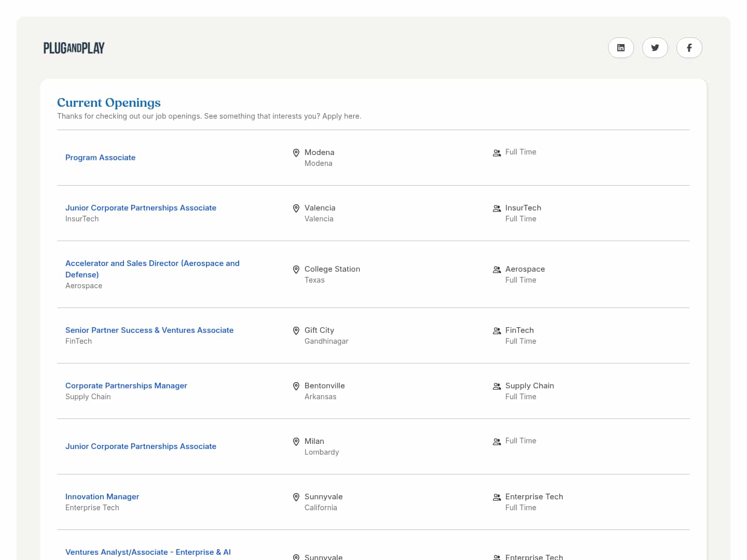
Task: Click the location pin beside College Station
Action: click(x=296, y=270)
